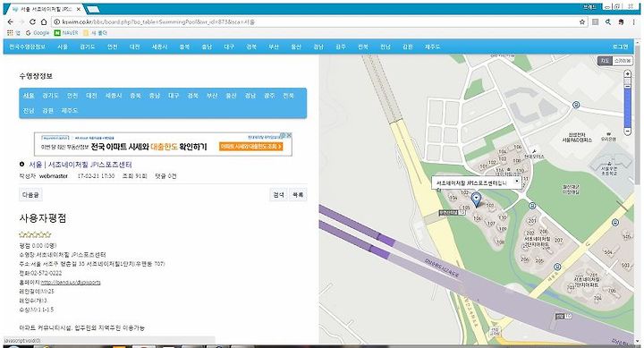Open the 전국 아파트 시세 ad banner
This screenshot has height=348, width=644.
163,144
